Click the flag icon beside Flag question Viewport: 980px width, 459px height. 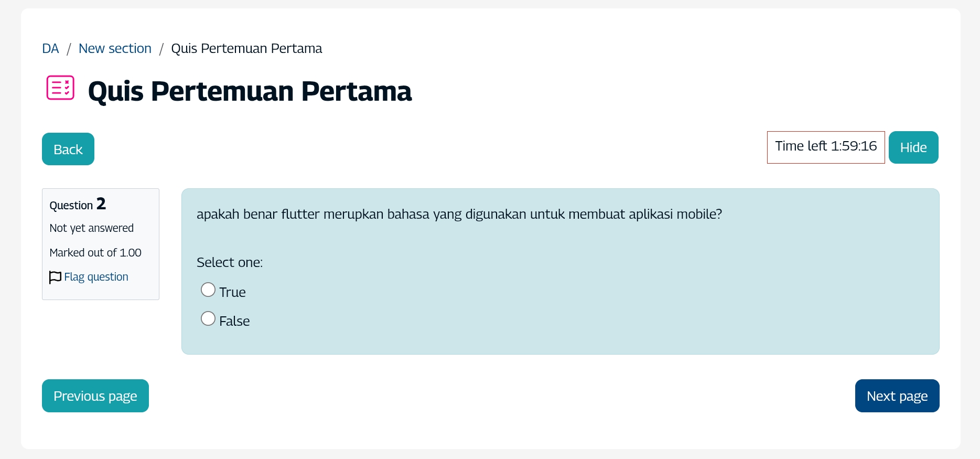(55, 277)
